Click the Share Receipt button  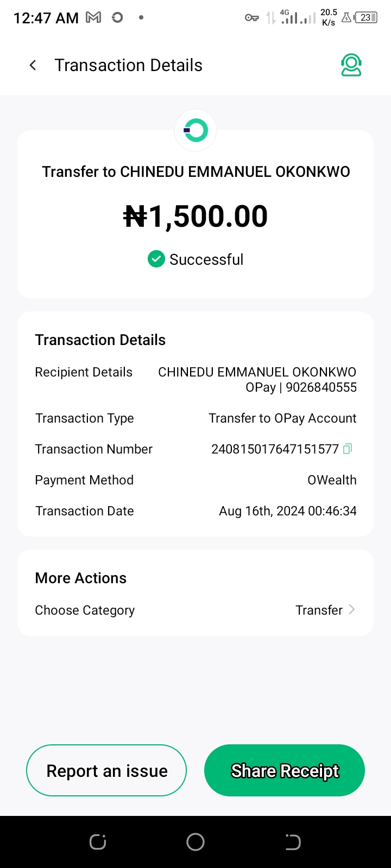285,770
